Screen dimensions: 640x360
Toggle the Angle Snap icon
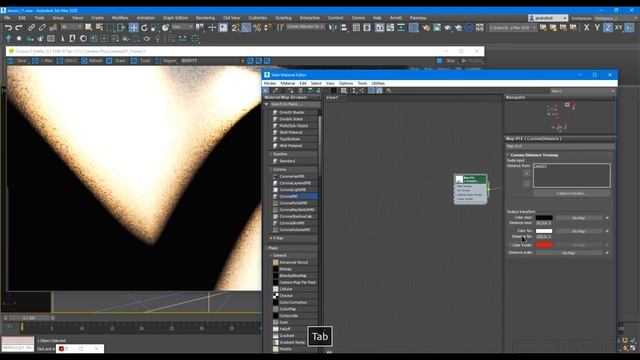tap(246, 28)
